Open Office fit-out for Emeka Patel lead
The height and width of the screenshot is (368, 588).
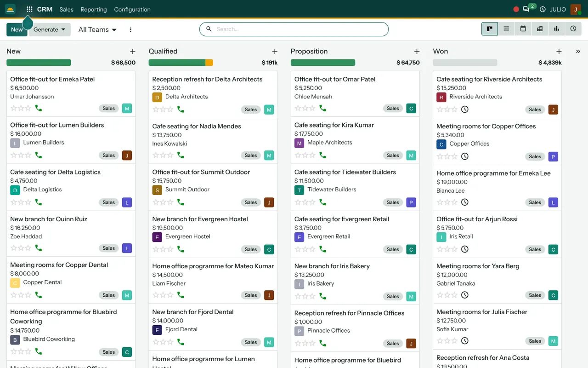pos(52,79)
